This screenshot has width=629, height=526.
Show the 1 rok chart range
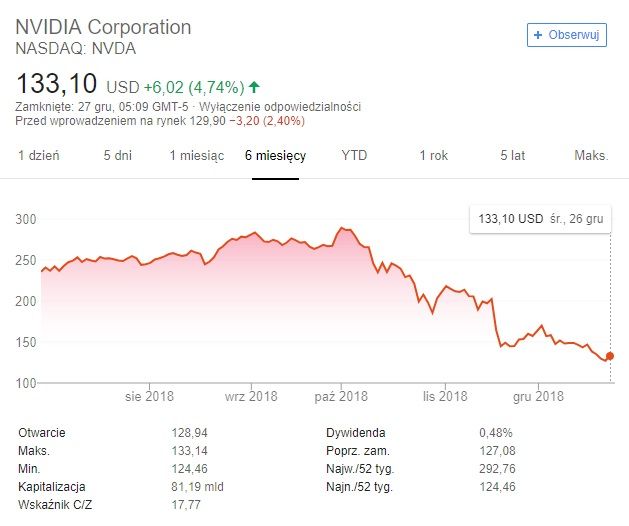coord(433,156)
